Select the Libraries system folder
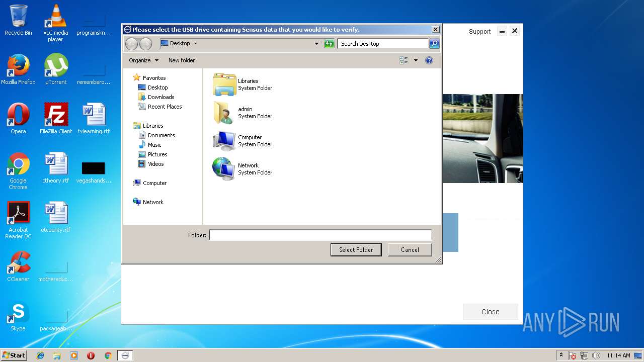Image resolution: width=644 pixels, height=362 pixels. click(x=243, y=84)
